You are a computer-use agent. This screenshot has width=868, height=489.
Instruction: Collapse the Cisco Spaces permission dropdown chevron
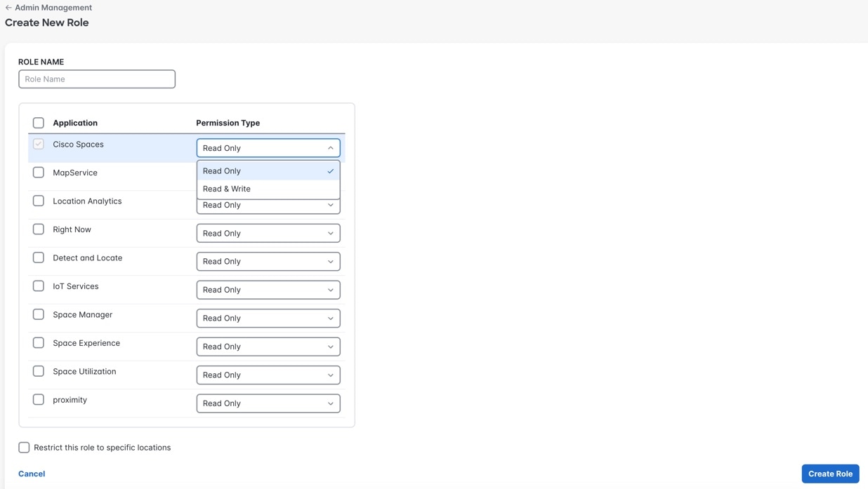330,148
